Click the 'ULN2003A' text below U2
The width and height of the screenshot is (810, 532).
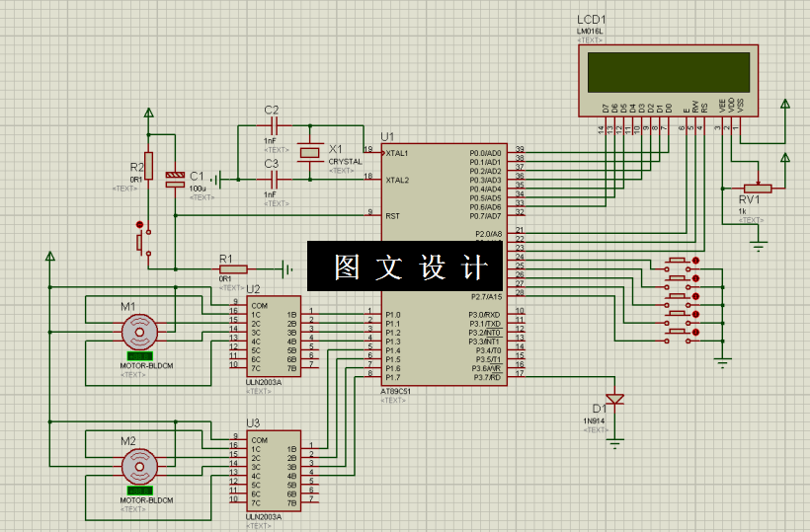[264, 382]
